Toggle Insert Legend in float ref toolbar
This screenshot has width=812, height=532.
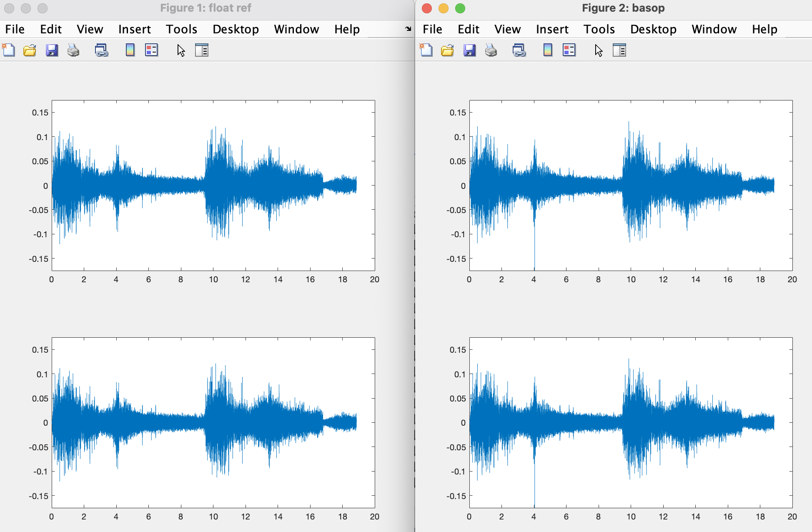coord(151,50)
